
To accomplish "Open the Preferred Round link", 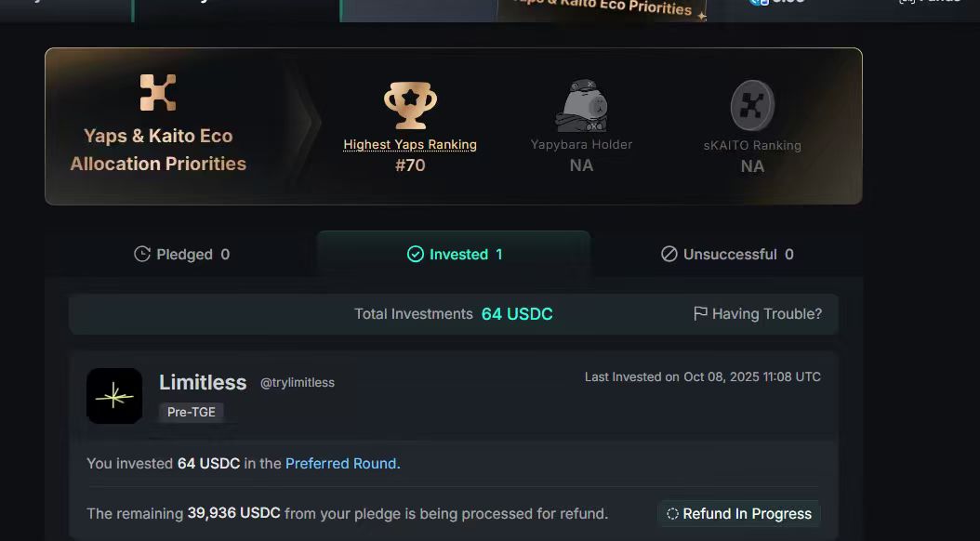I will (342, 463).
